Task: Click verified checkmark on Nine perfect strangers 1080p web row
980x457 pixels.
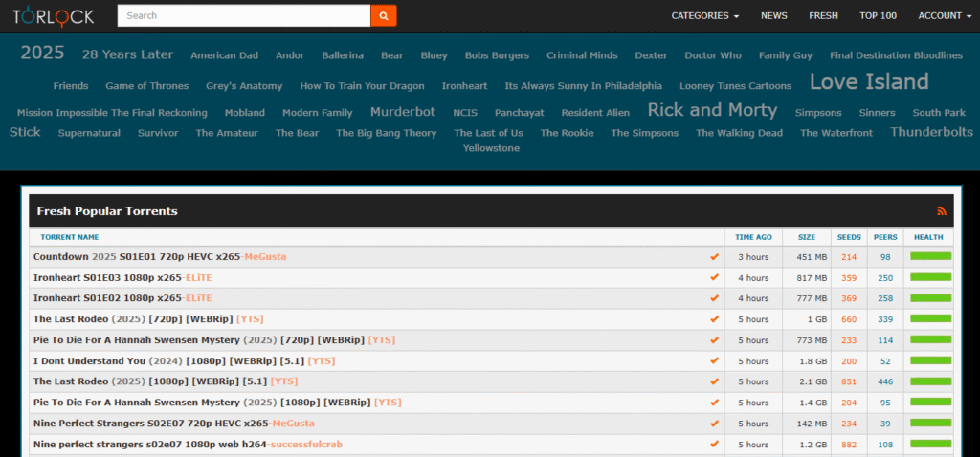Action: click(x=714, y=444)
